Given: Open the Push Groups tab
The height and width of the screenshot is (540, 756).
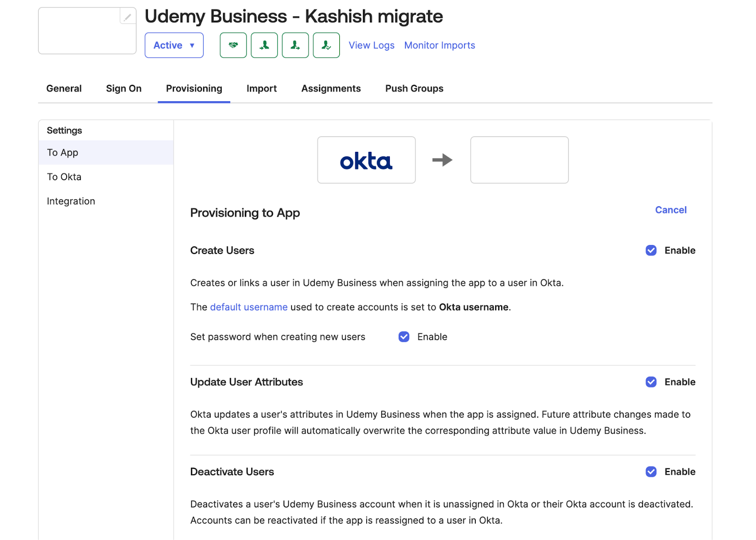Looking at the screenshot, I should click(414, 88).
